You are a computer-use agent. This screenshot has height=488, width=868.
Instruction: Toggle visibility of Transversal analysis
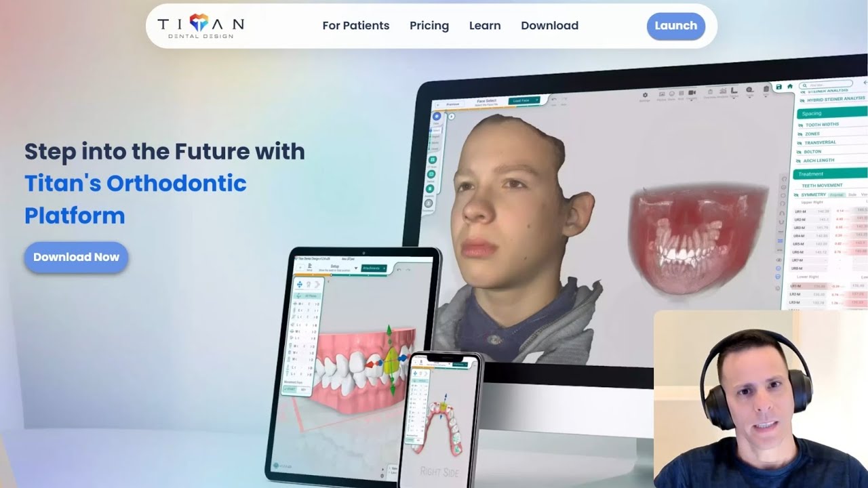click(800, 143)
